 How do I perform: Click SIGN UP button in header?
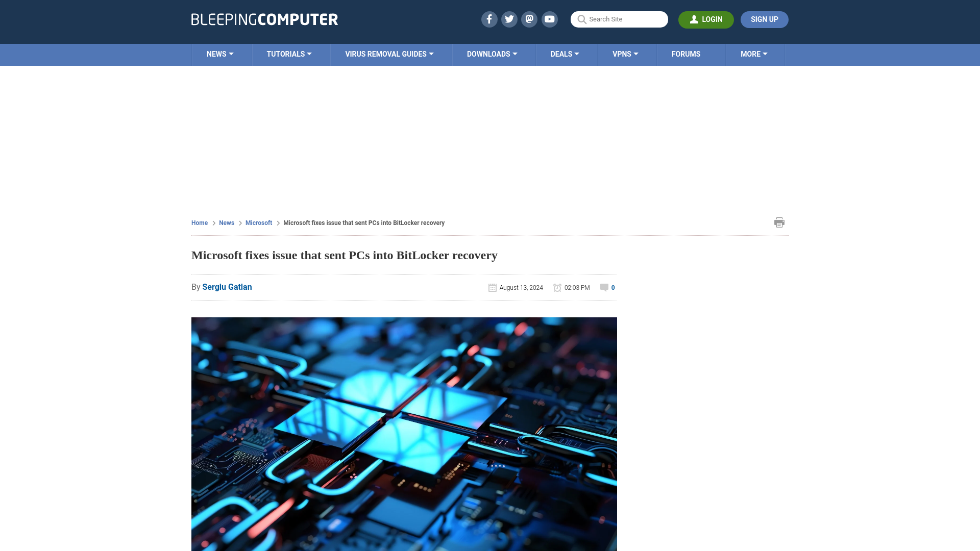[x=764, y=19]
